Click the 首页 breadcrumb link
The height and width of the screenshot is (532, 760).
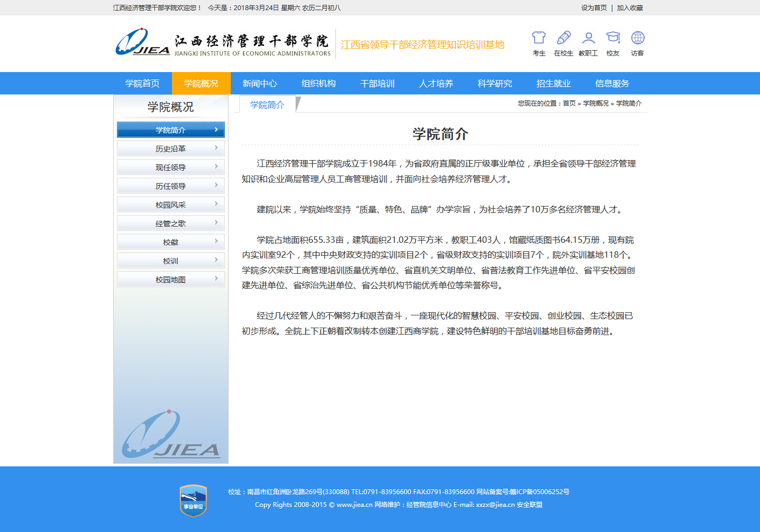tap(569, 104)
